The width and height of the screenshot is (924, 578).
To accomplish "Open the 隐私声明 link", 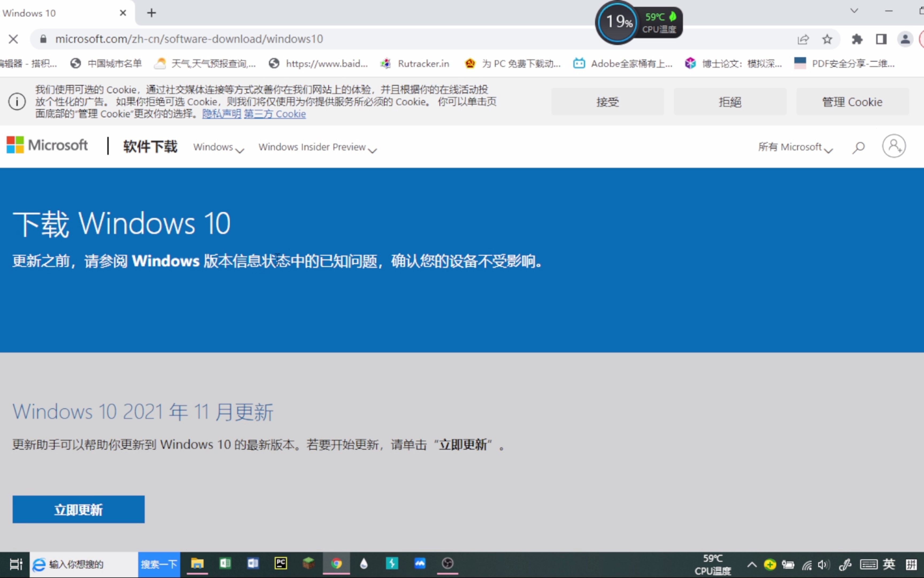I will point(221,114).
